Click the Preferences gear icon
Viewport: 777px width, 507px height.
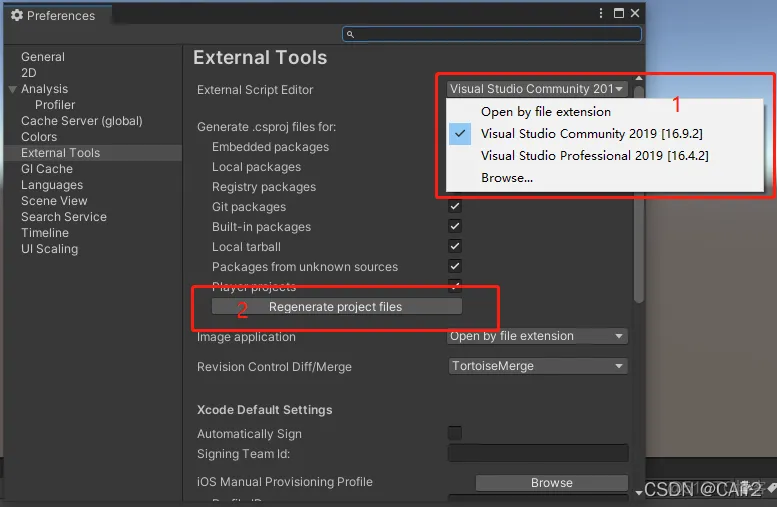pos(17,15)
